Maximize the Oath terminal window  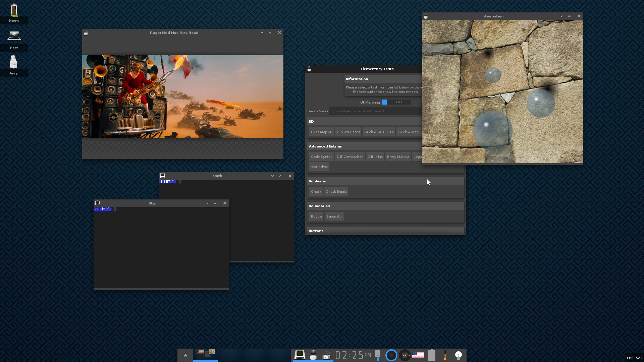[280, 176]
